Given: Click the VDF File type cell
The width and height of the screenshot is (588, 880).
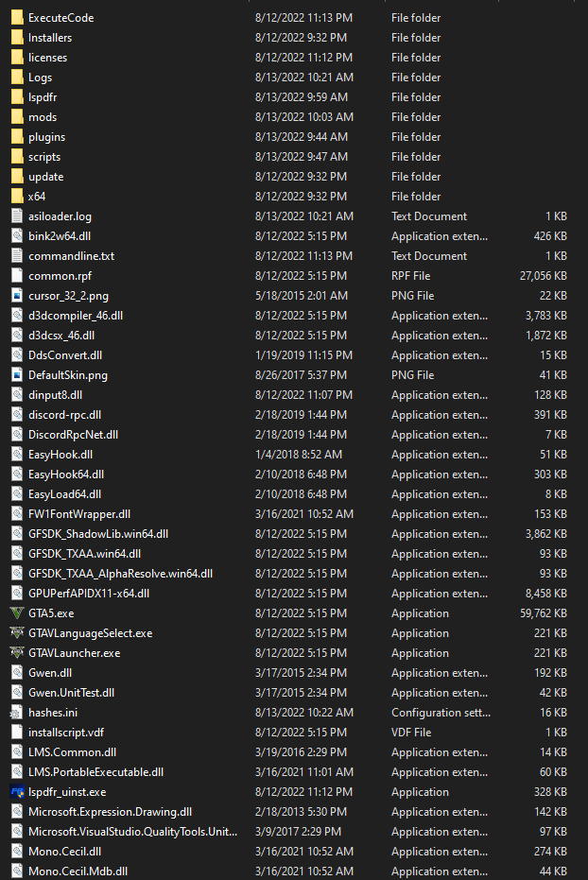Looking at the screenshot, I should (411, 733).
